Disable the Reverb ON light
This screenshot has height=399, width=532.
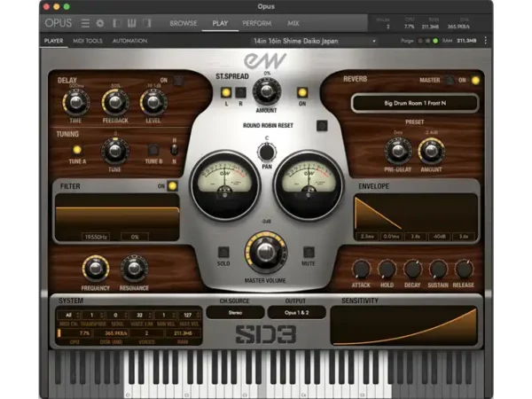pos(475,81)
